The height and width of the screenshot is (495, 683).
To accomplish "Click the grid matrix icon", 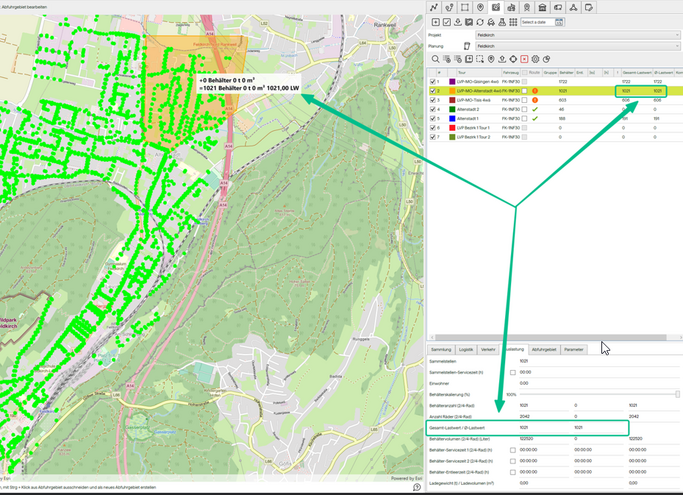I will tap(513, 22).
